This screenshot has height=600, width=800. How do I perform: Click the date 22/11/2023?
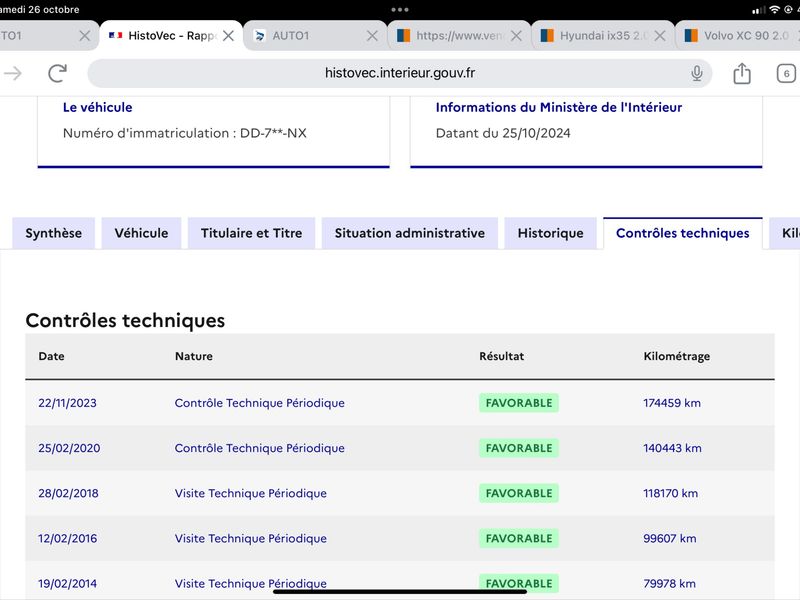pyautogui.click(x=67, y=403)
